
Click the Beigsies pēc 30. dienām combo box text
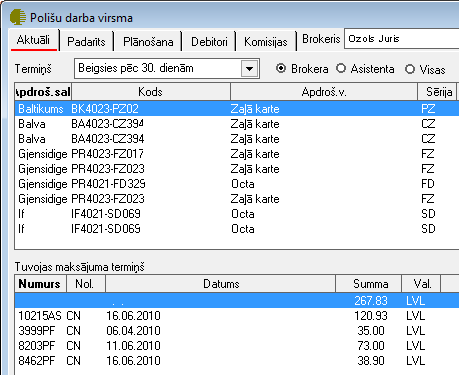tap(136, 68)
